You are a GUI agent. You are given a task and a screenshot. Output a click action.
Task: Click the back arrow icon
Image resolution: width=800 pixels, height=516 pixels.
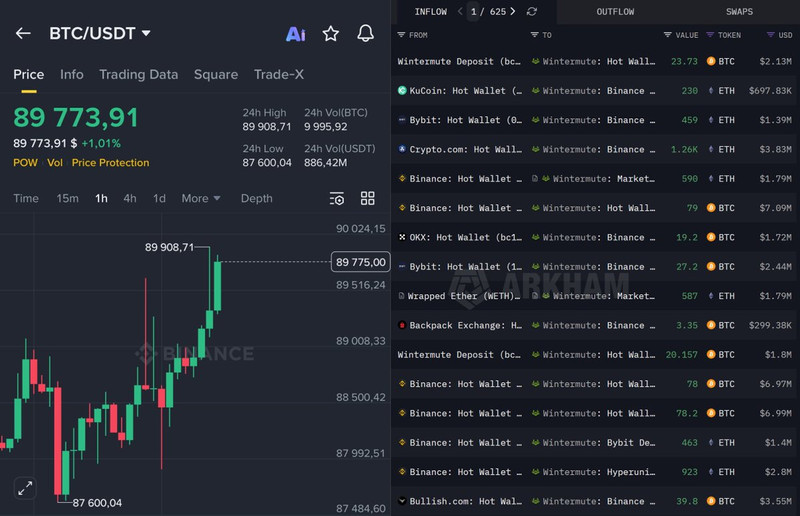[23, 34]
